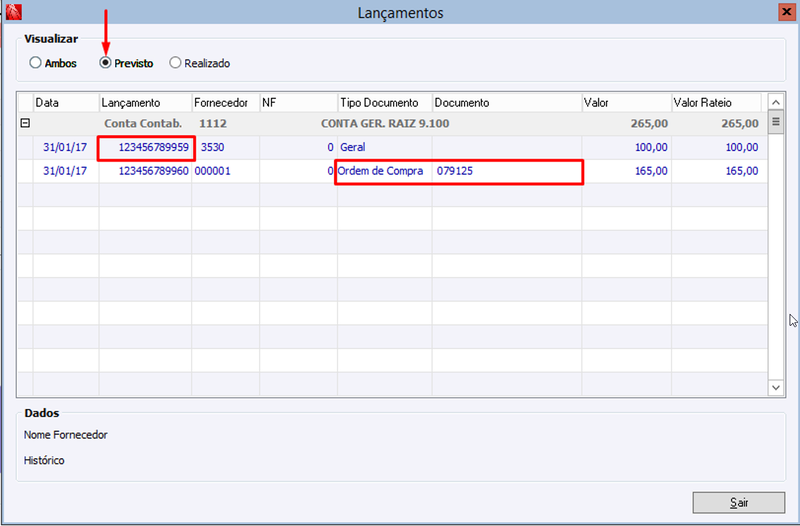This screenshot has width=800, height=526.
Task: Click the scrollbar up arrow
Action: click(776, 103)
